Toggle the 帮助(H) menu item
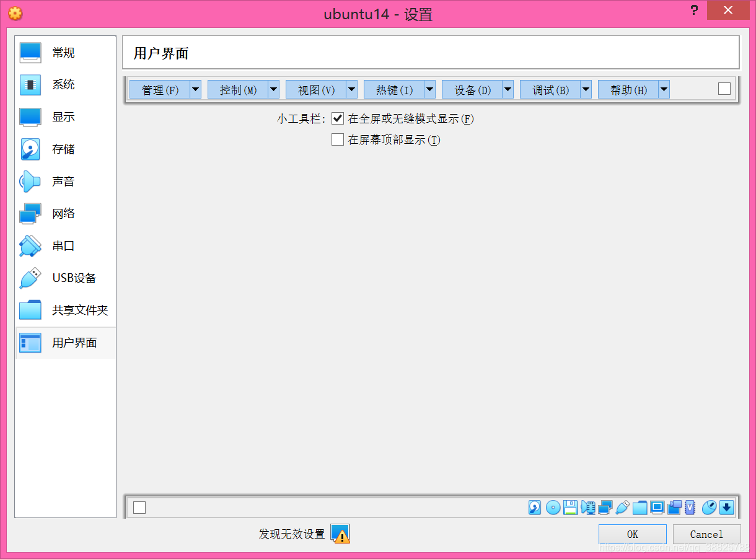Viewport: 756px width, 559px height. (628, 89)
